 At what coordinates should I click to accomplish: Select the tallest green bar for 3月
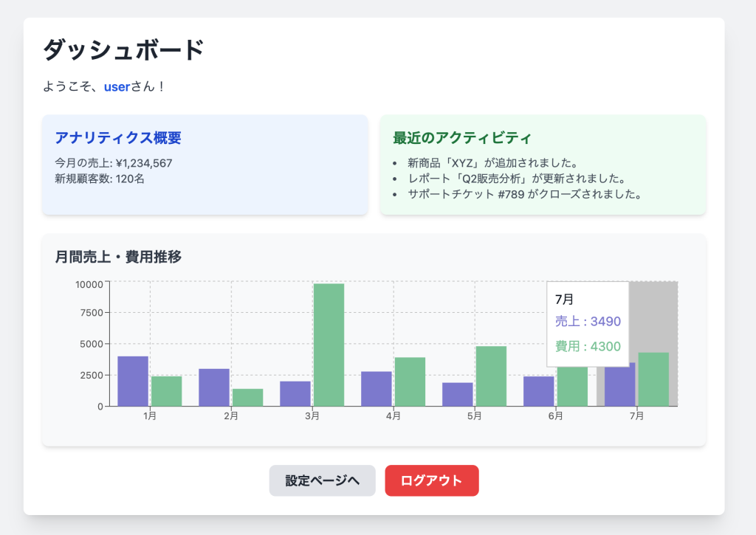(329, 345)
